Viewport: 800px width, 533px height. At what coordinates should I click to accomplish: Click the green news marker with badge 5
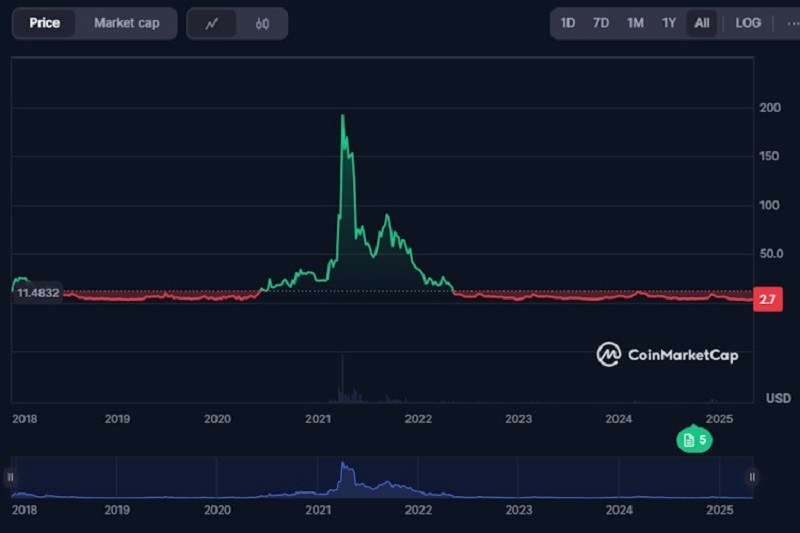[694, 439]
